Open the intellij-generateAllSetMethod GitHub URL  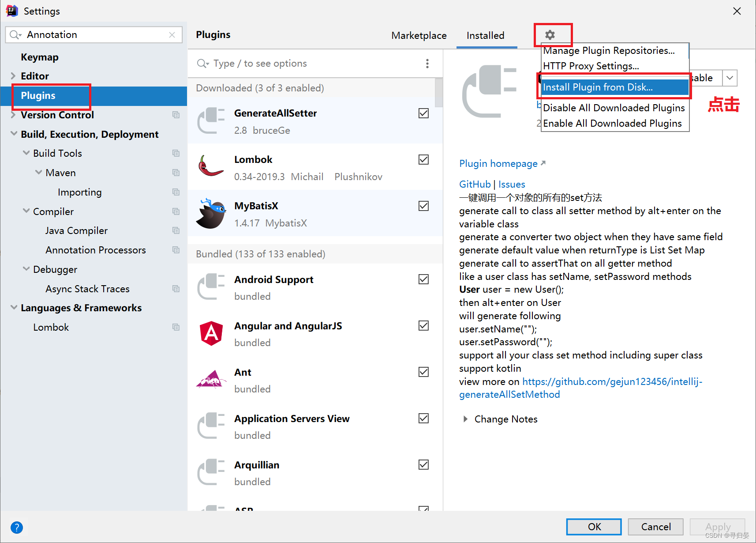(580, 388)
